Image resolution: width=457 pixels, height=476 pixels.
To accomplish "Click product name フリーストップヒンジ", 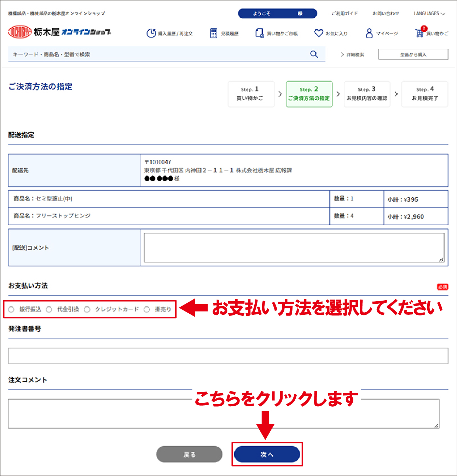I will (x=63, y=216).
